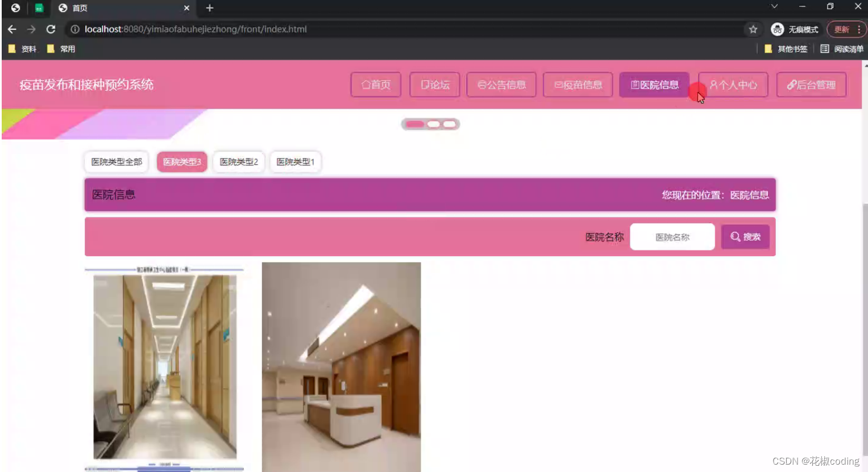
Task: Select the forum icon next to 论坛
Action: (424, 85)
